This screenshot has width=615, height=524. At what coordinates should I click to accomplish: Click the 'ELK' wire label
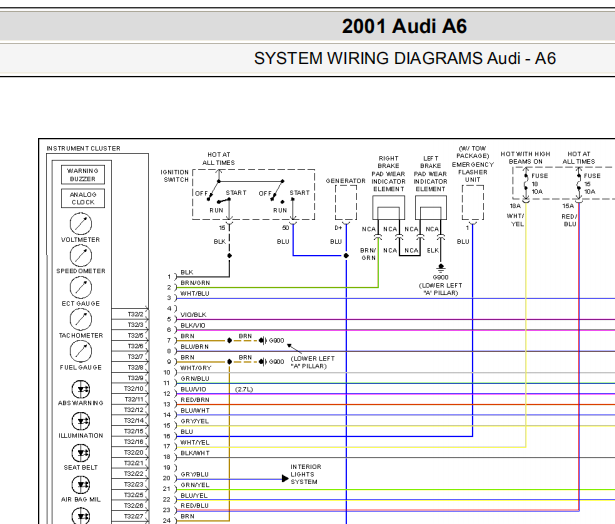point(433,250)
